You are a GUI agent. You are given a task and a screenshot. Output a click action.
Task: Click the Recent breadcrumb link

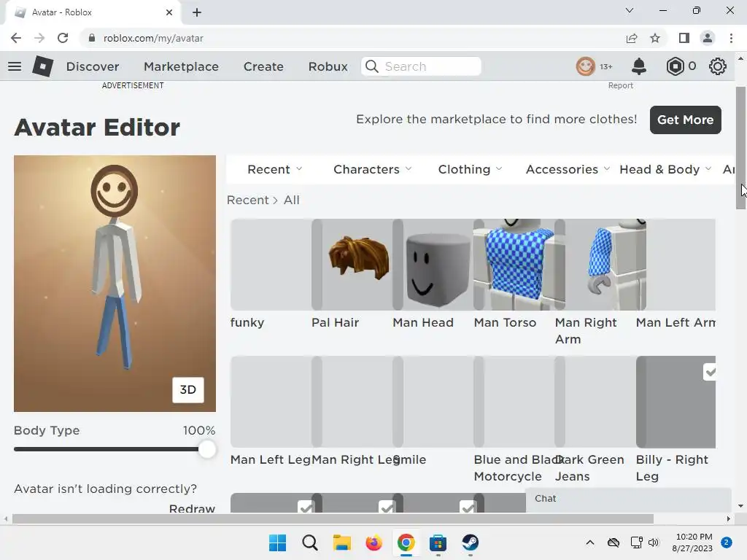[x=248, y=200]
